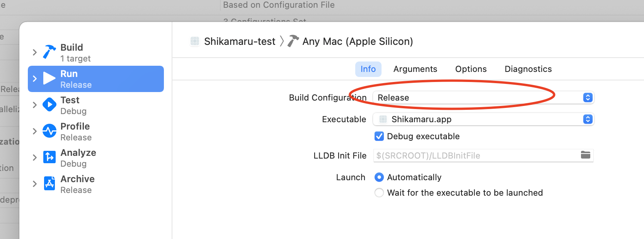Click the folder icon in LLDB Init File
The image size is (644, 239).
pos(585,155)
